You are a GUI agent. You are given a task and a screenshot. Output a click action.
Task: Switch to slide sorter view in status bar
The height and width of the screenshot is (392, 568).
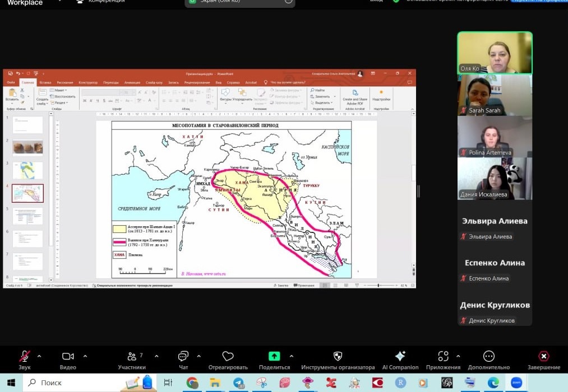point(335,286)
